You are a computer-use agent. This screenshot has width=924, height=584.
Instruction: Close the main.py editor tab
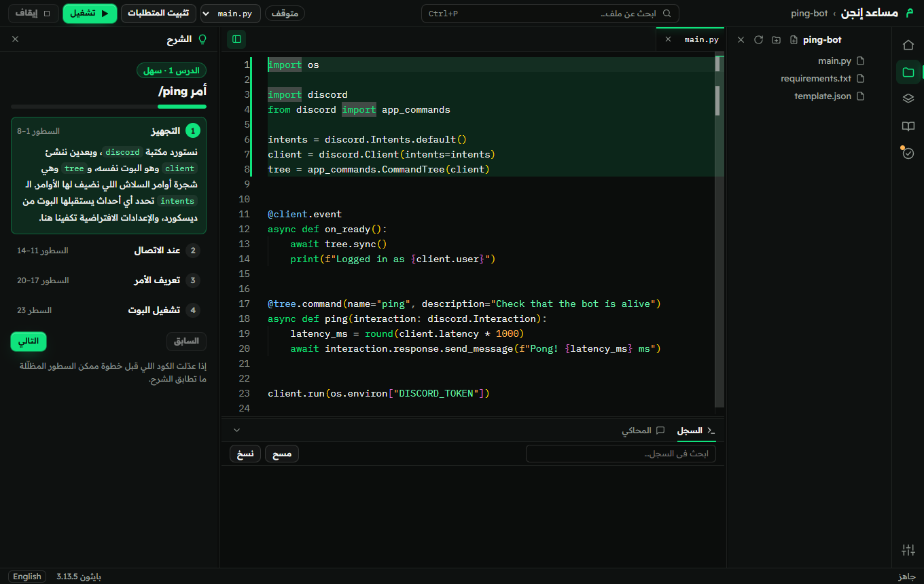668,39
